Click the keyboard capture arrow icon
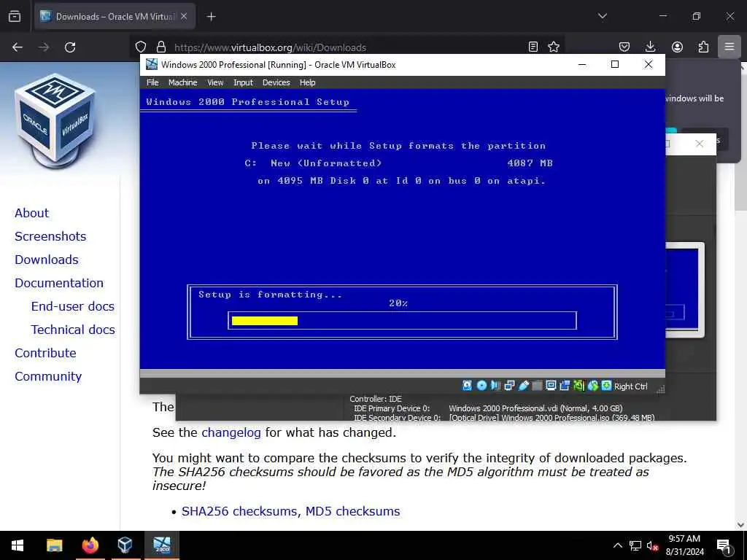The height and width of the screenshot is (560, 747). 606,386
